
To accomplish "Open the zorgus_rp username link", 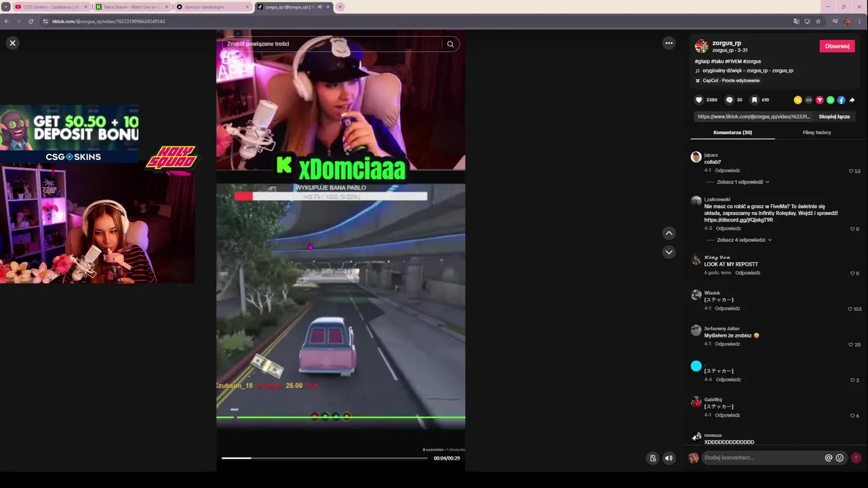I will [x=726, y=43].
